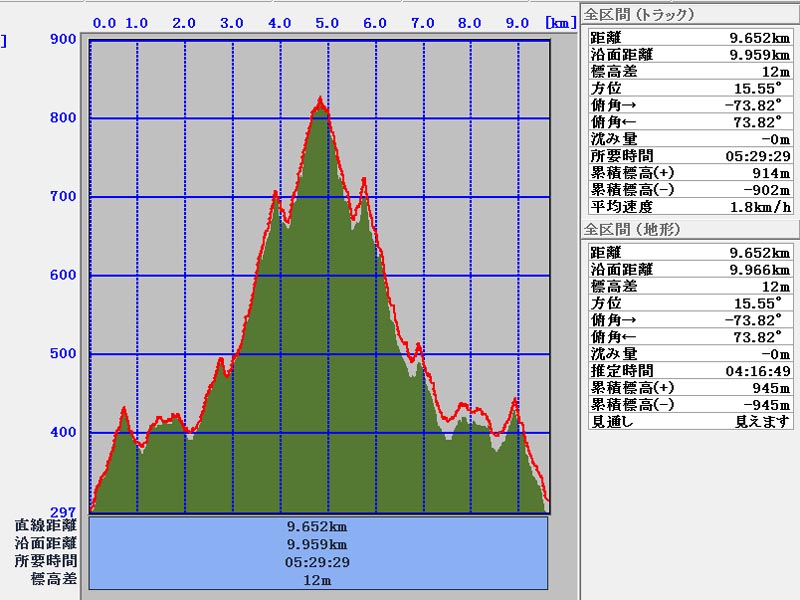Click the 0.0 km mark on horizontal axis
Screen dimensions: 800x600
pyautogui.click(x=104, y=23)
